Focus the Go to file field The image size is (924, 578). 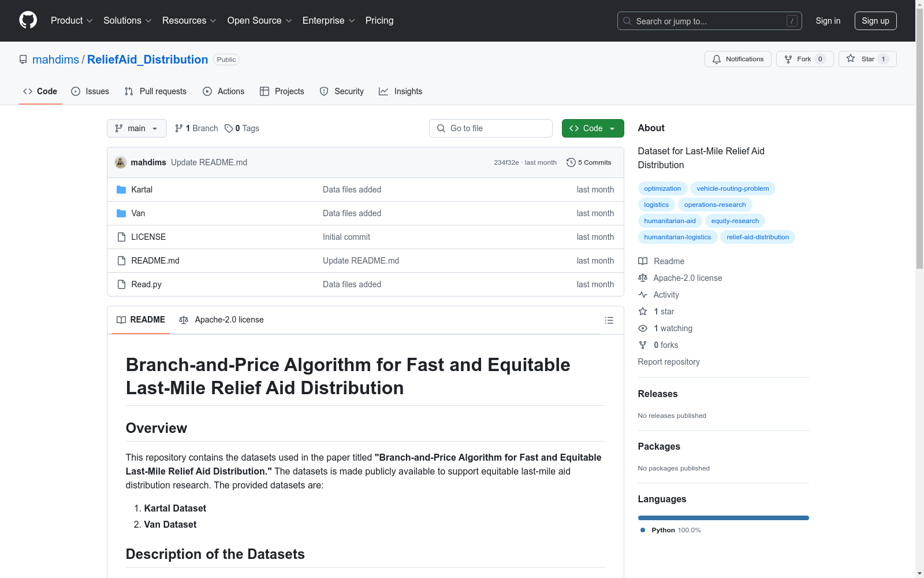[x=491, y=128]
